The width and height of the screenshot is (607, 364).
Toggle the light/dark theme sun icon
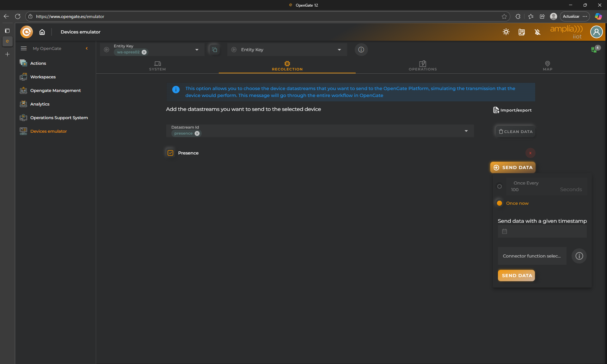[506, 32]
